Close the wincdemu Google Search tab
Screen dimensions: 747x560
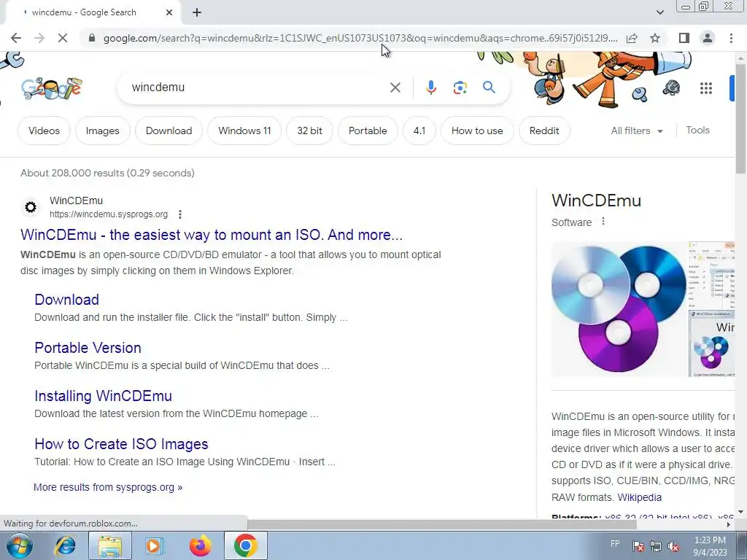(169, 12)
